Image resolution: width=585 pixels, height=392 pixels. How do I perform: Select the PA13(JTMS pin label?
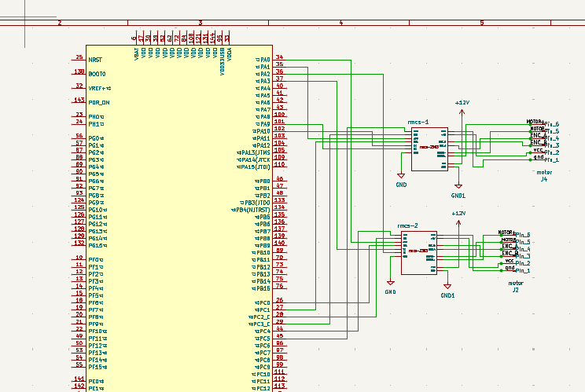pos(254,152)
